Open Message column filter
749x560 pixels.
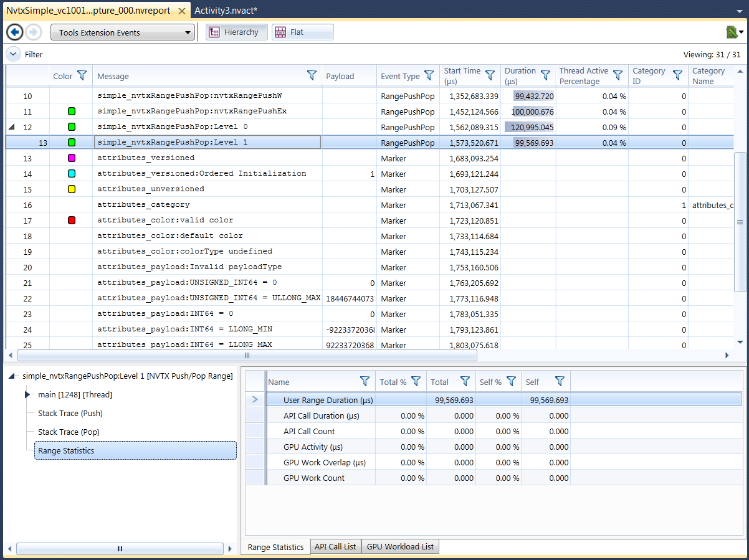(312, 76)
